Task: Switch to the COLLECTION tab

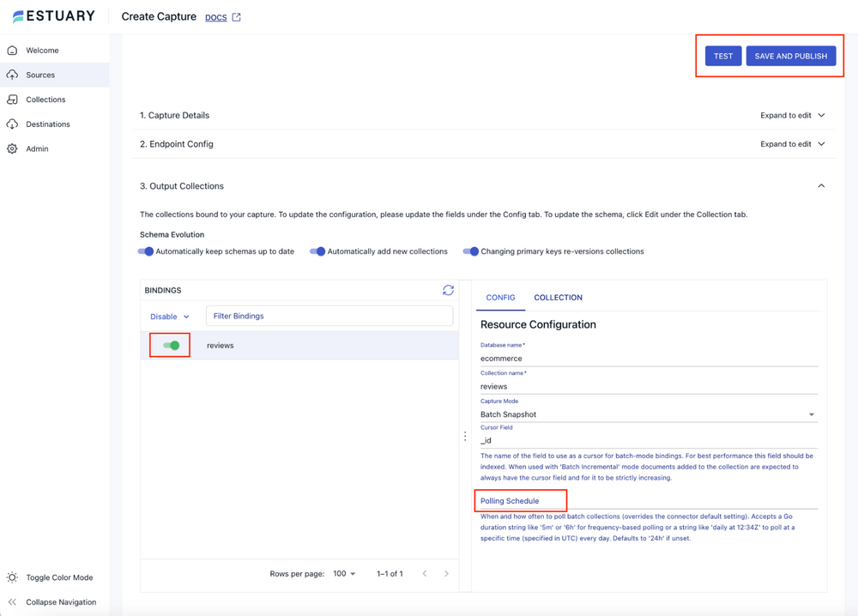Action: pos(558,298)
